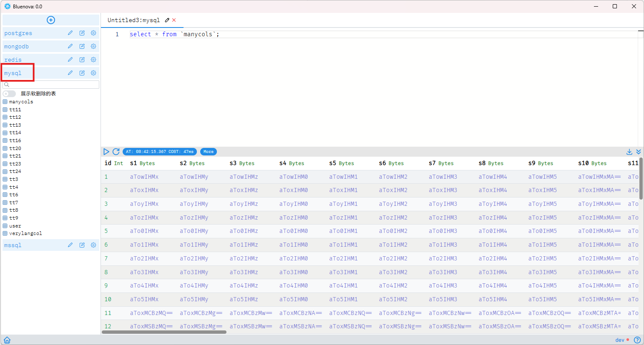This screenshot has width=644, height=345.
Task: Click cell aTo5IHM5 in row 10
Action: point(543,299)
